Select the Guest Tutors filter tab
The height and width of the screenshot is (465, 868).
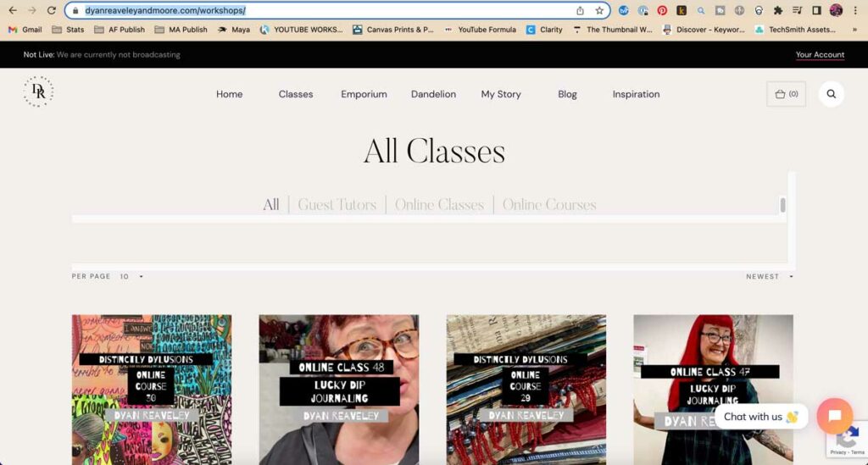[337, 205]
